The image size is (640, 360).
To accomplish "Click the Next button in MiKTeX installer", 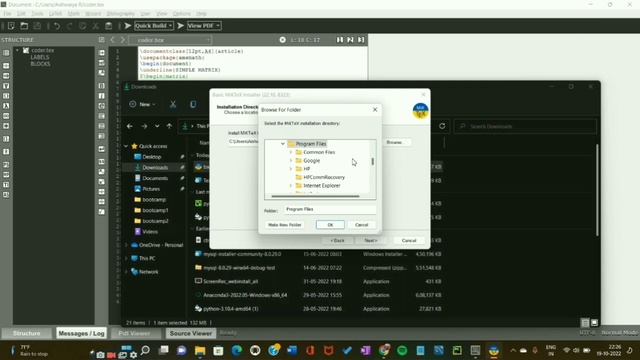I will [x=371, y=241].
